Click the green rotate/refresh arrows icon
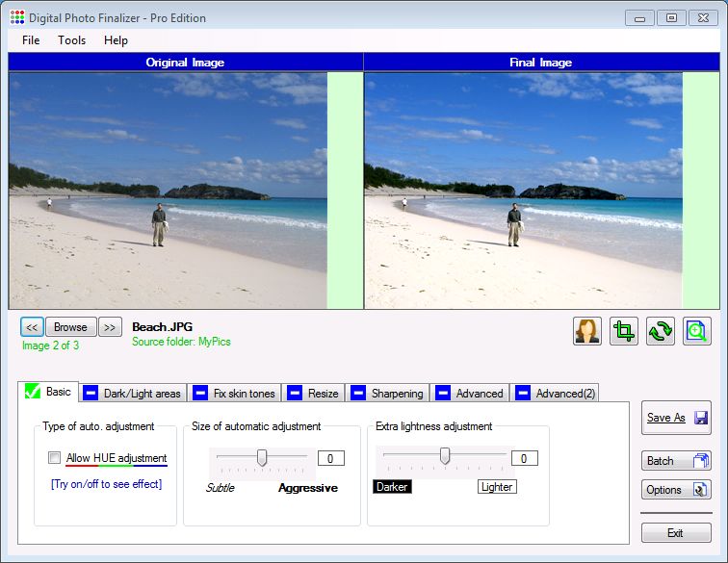The image size is (728, 563). (661, 331)
